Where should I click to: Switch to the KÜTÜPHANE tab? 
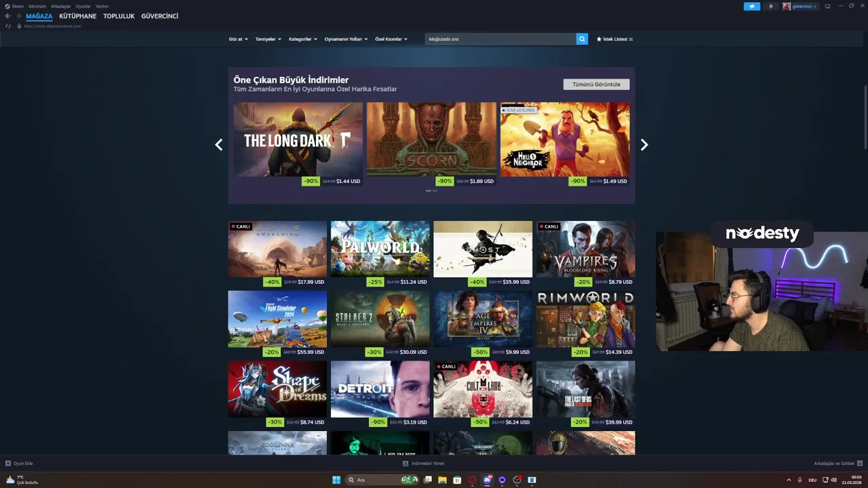(x=78, y=16)
